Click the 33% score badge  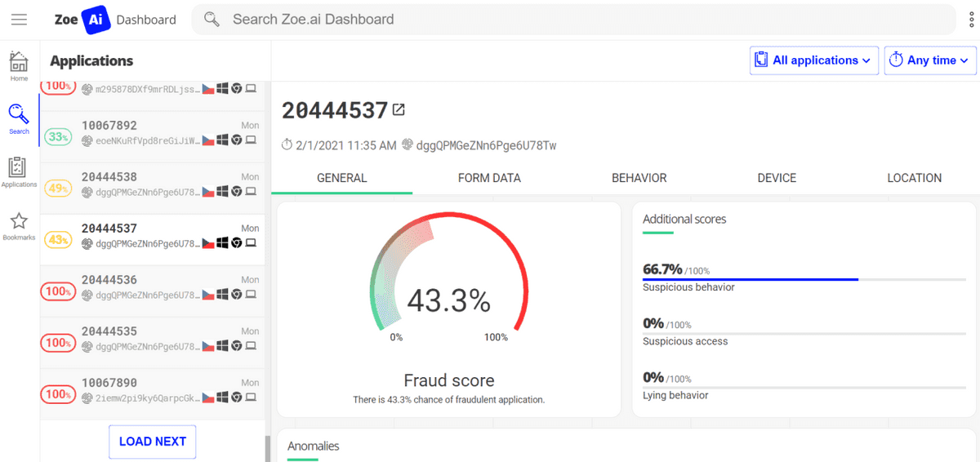tap(58, 137)
